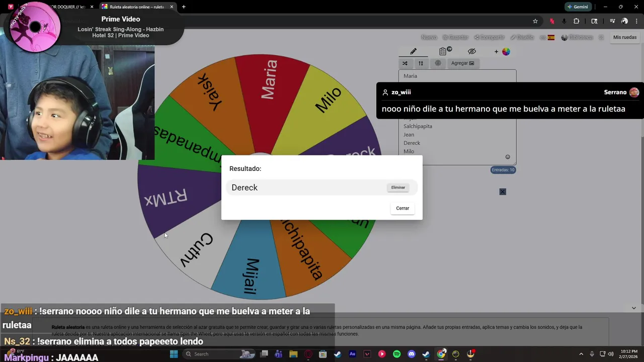Screen dimensions: 644x362
Task: Open Spotify from taskbar
Action: click(396, 354)
